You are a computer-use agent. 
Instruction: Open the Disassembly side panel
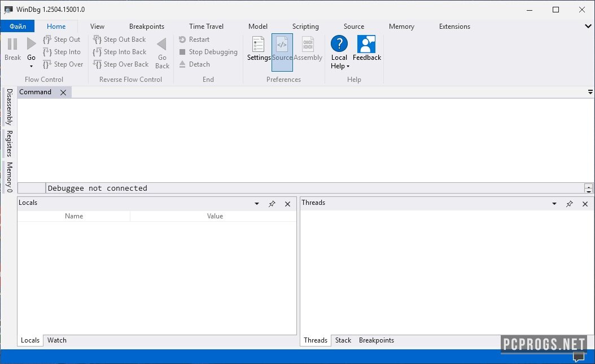tap(9, 107)
